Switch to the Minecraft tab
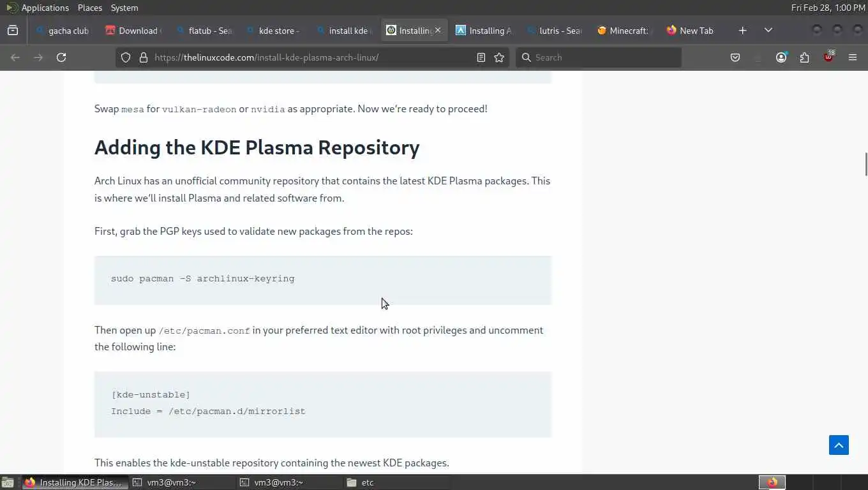This screenshot has width=868, height=490. (623, 30)
